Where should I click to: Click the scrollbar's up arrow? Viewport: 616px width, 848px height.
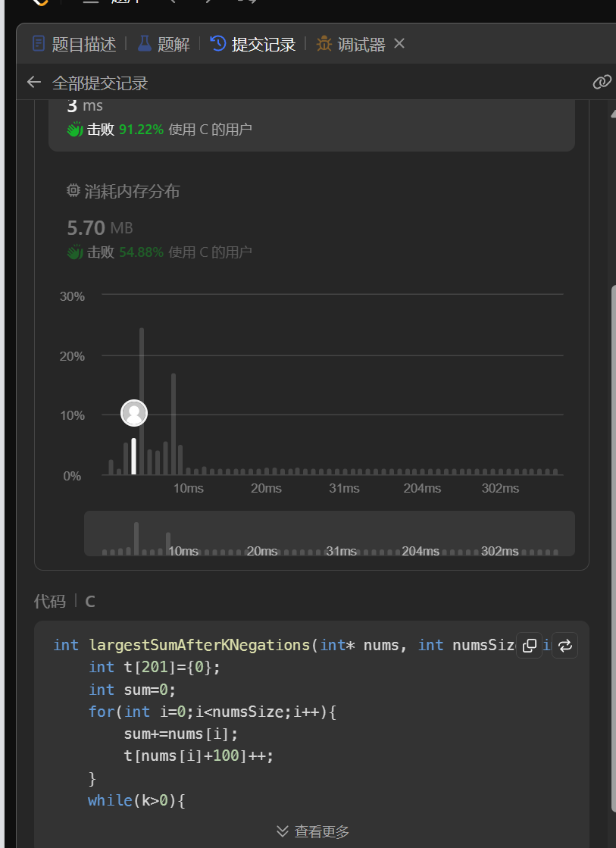point(611,112)
